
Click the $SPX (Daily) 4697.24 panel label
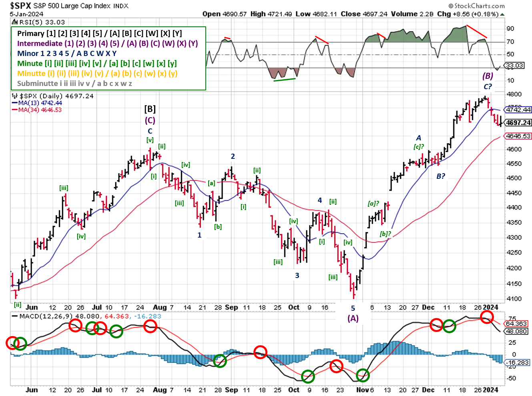[56, 96]
